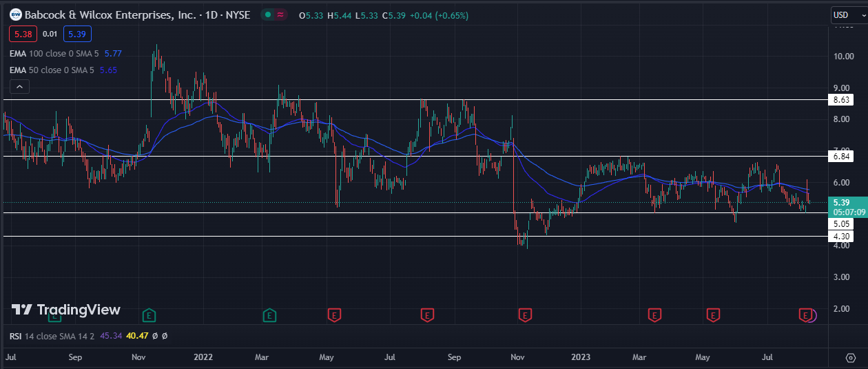
Task: Click the high price H5.44
Action: pos(339,14)
